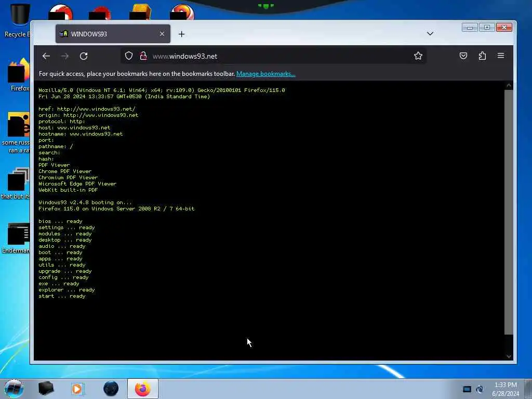Click the 'Windows93 v2.4.8 booting on...' line

tap(85, 203)
